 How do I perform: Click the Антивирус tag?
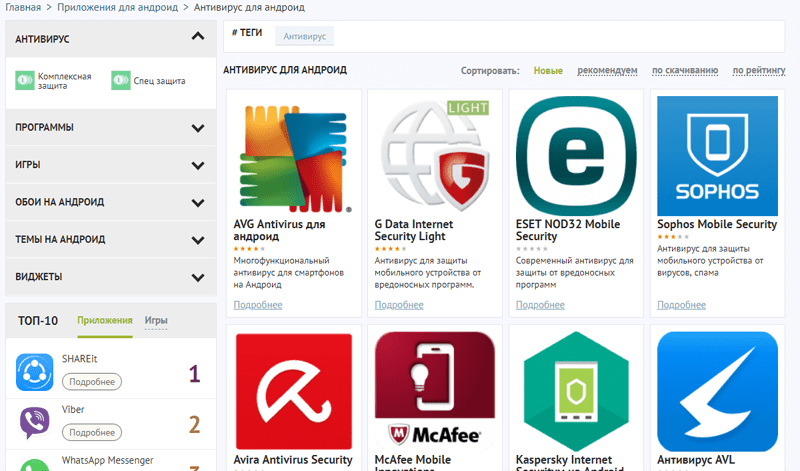tap(305, 36)
